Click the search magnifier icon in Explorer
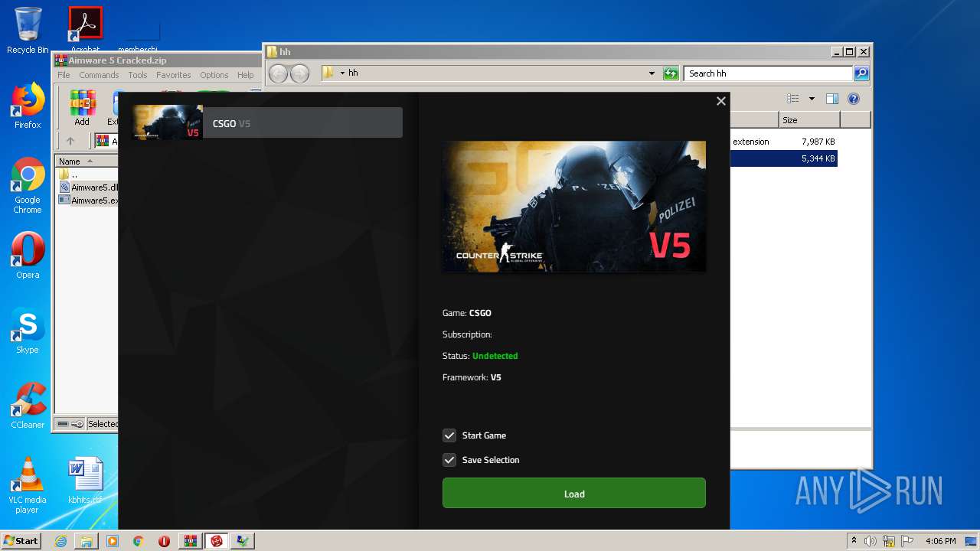This screenshot has width=980, height=551. coord(861,73)
